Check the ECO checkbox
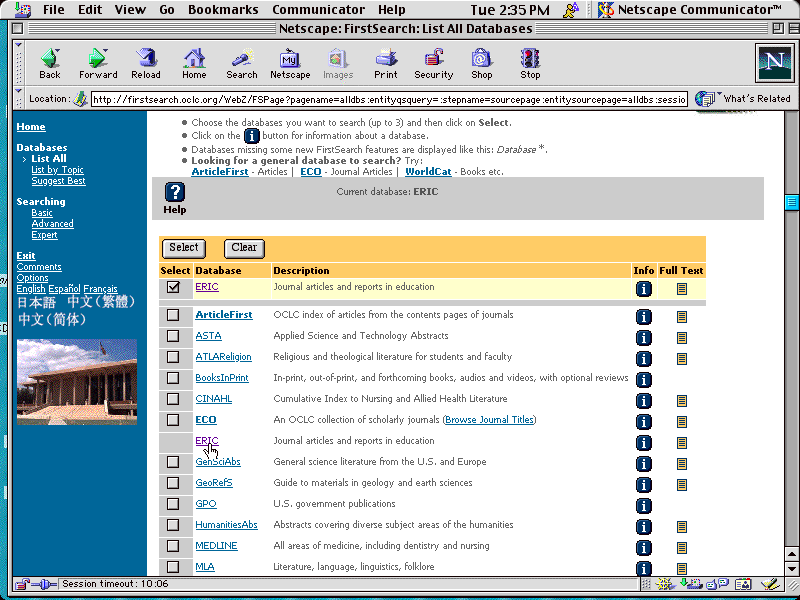800x600 pixels. (x=173, y=420)
